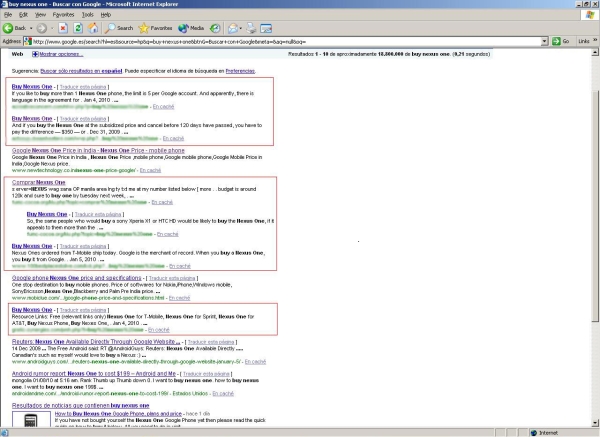Screen dimensions: 600x437
Task: Click Traducir esta página beside Google phone result
Action: pos(172,278)
